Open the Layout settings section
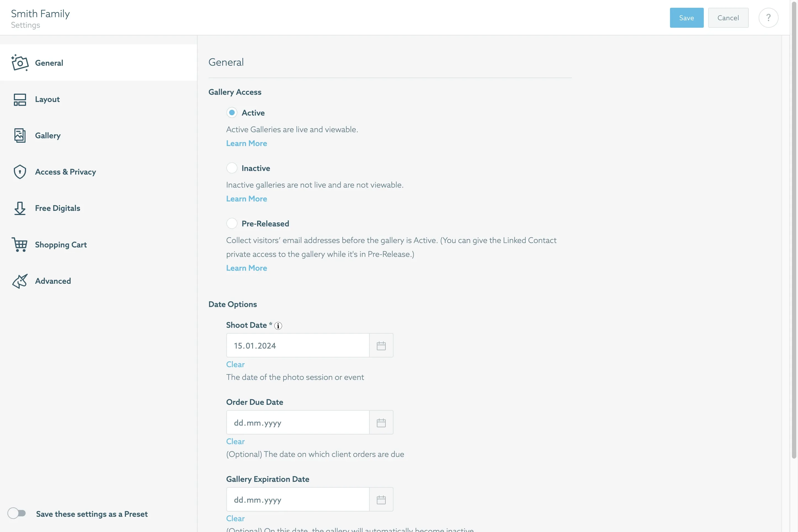Screen dimensions: 798x532 coord(47,99)
